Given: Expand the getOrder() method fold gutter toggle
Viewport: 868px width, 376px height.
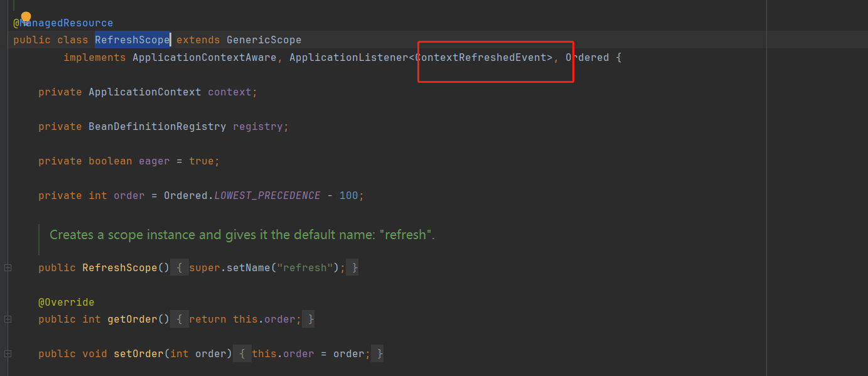Looking at the screenshot, I should pos(8,320).
